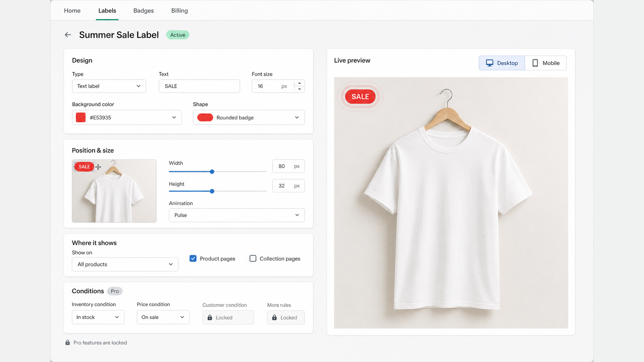Screen dimensions: 644x362
Task: Open the Shape dropdown showing Rounded badge
Action: 249,117
